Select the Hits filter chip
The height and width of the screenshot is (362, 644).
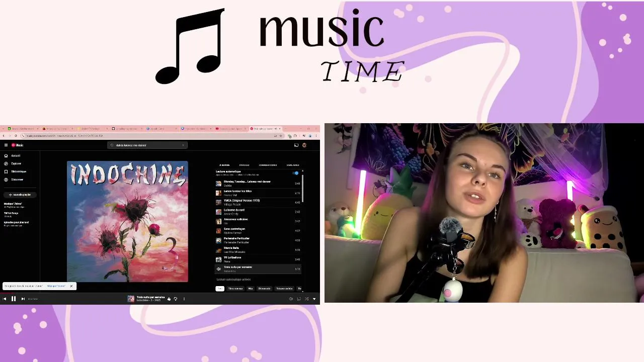(x=251, y=289)
